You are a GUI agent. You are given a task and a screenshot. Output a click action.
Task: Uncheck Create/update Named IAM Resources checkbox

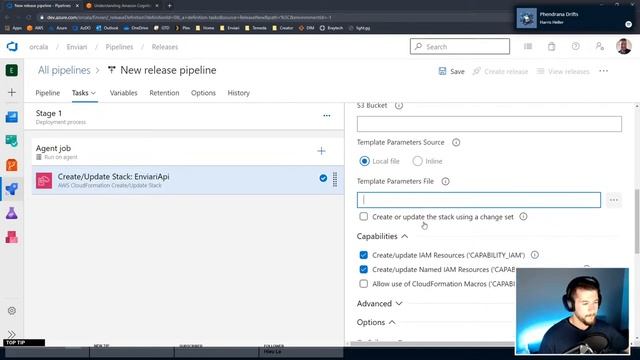coord(363,269)
